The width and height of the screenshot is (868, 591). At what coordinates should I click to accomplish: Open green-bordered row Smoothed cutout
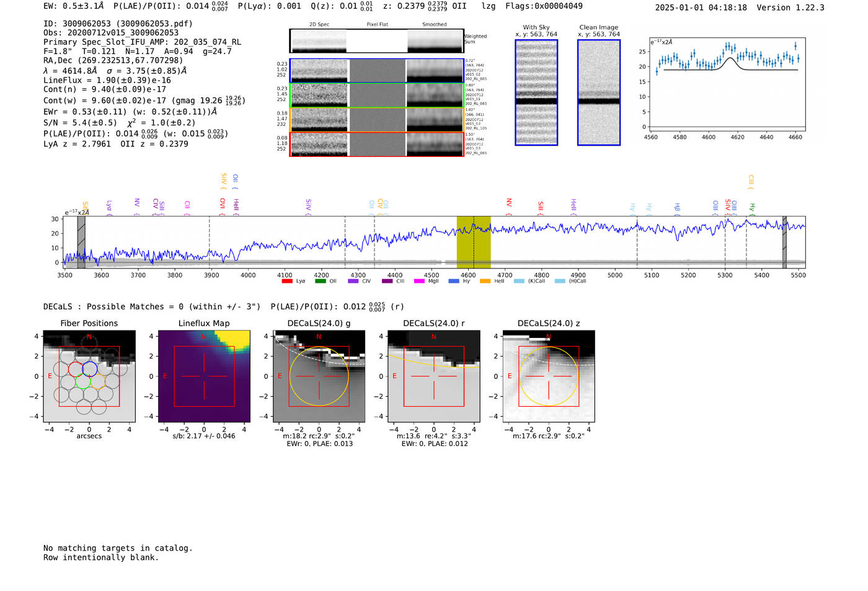(x=435, y=96)
